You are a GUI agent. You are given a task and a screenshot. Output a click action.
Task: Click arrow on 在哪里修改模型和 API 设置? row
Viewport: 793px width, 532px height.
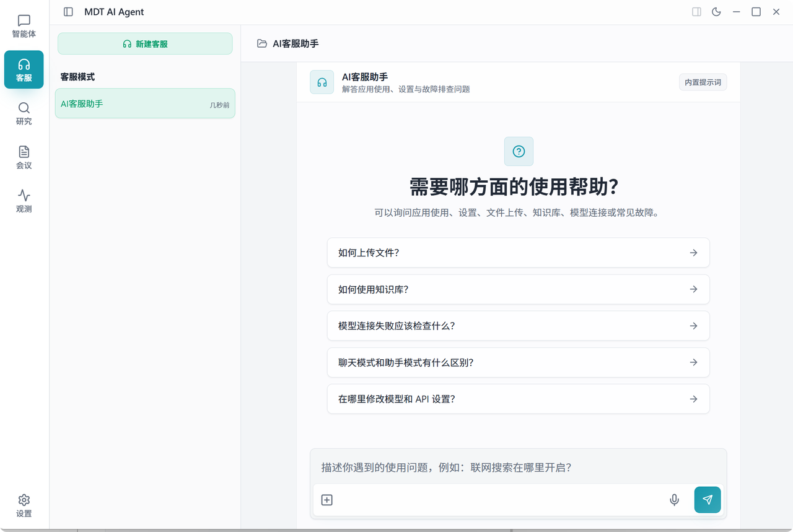point(694,399)
